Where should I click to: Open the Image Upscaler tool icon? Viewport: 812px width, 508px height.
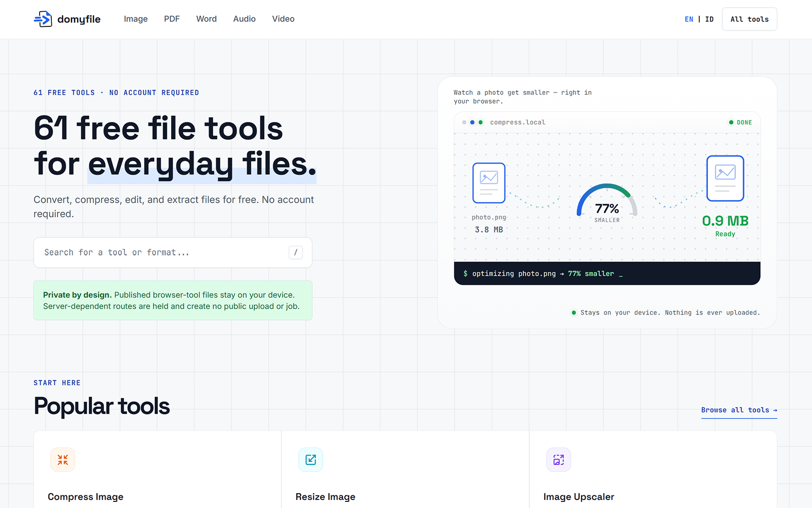(559, 460)
